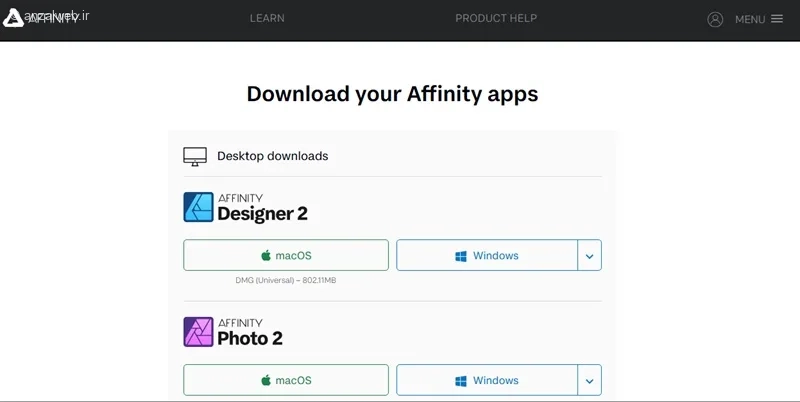Click the 'DMG (Universal) – 802.11MB' text
800x402 pixels.
286,280
